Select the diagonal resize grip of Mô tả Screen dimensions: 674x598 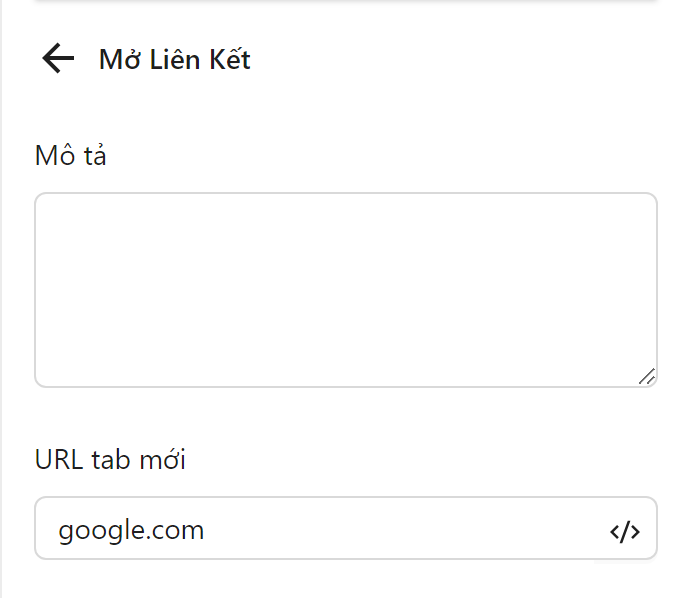pos(647,376)
